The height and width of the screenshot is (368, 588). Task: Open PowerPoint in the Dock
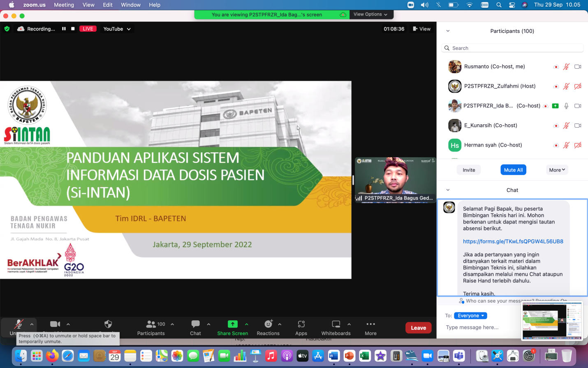tap(349, 355)
